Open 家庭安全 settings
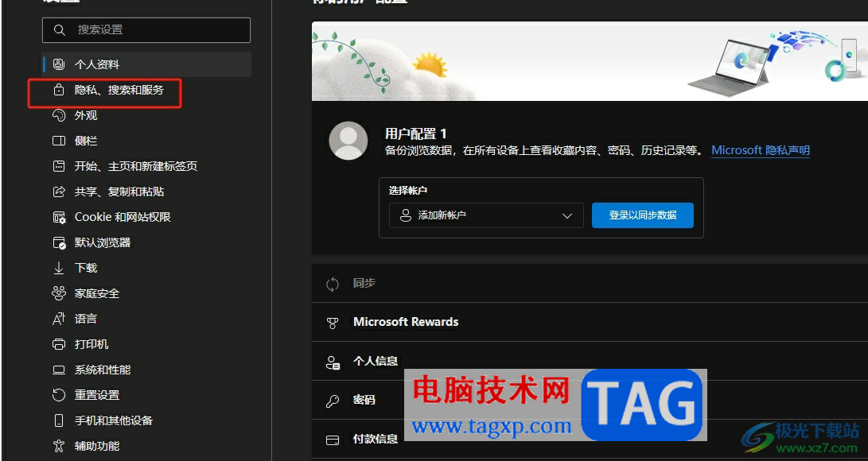Viewport: 868px width, 461px height. click(146, 293)
